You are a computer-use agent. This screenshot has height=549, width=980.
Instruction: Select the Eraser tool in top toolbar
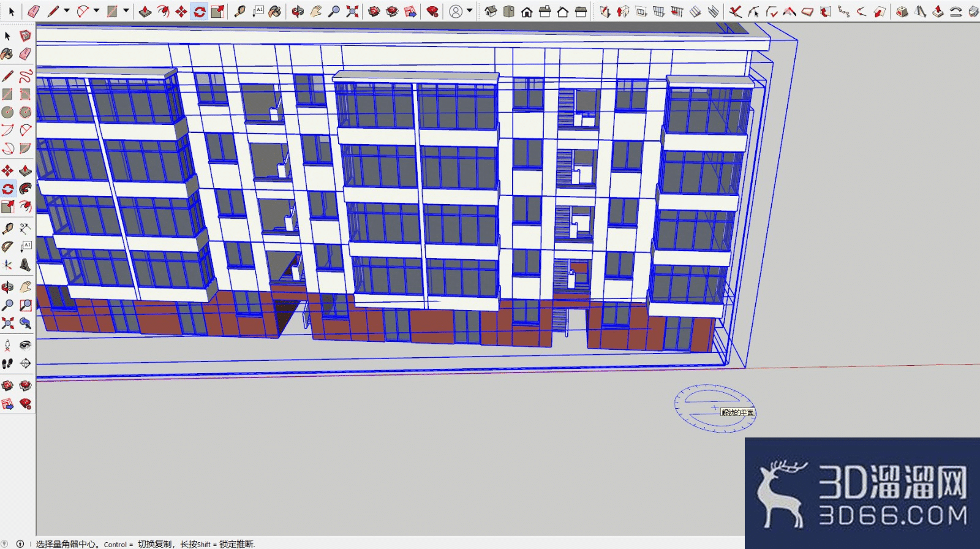click(x=34, y=11)
